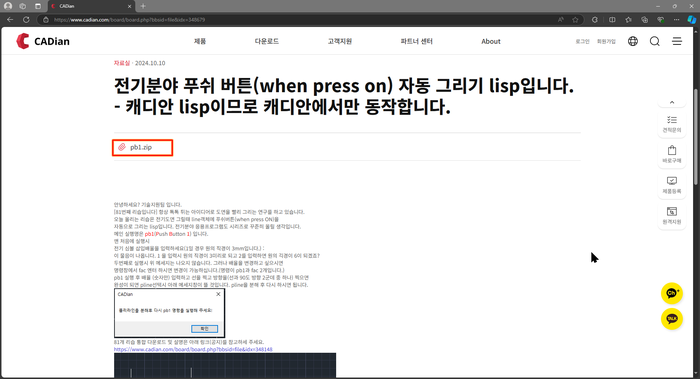The height and width of the screenshot is (379, 700).
Task: Select the CADian browser tab
Action: [x=92, y=6]
